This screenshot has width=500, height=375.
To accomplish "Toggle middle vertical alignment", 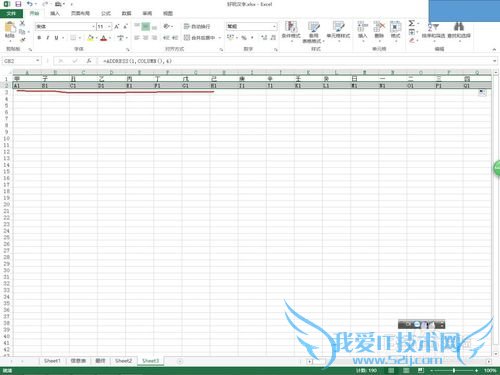I will (x=146, y=26).
